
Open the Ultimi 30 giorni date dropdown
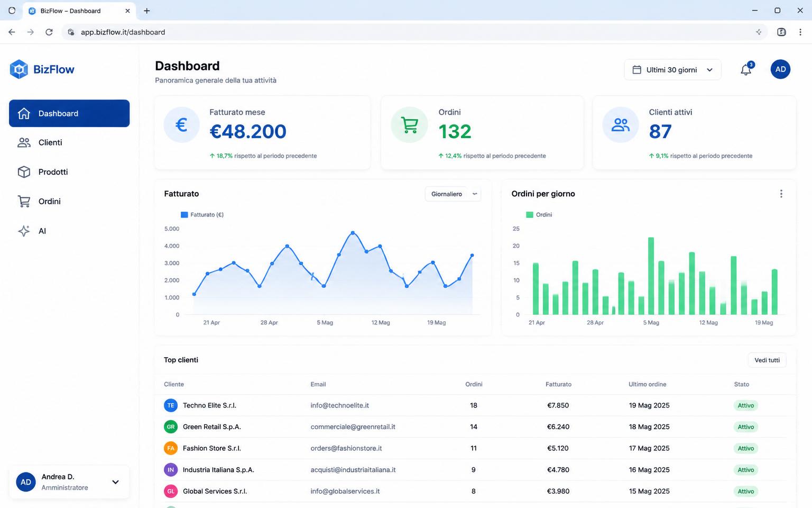pos(672,70)
